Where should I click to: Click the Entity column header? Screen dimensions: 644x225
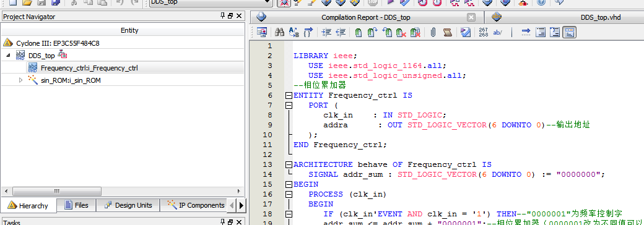pos(129,30)
